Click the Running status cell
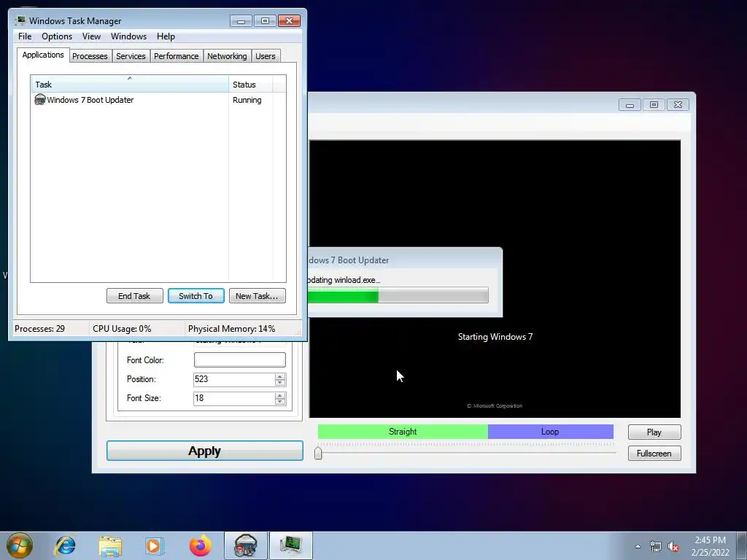 [x=247, y=100]
